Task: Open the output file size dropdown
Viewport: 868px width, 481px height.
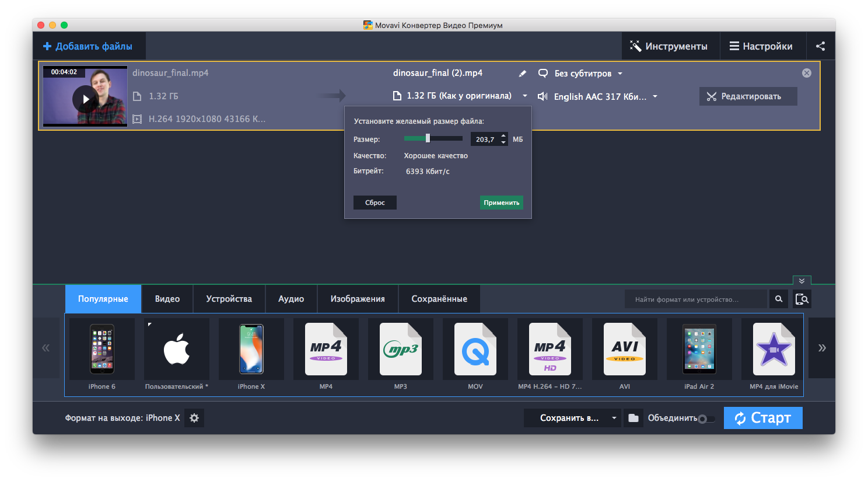Action: [525, 96]
